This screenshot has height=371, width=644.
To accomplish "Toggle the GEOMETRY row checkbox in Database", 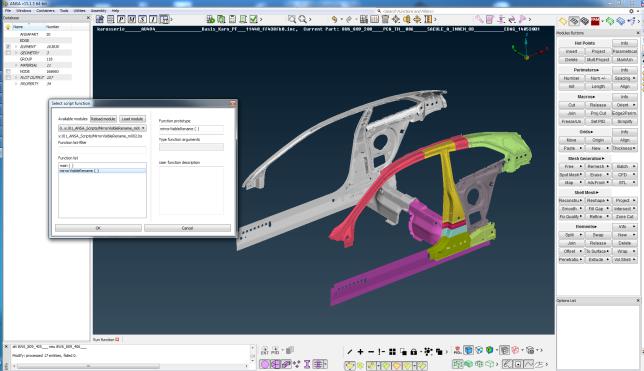I will [x=8, y=53].
